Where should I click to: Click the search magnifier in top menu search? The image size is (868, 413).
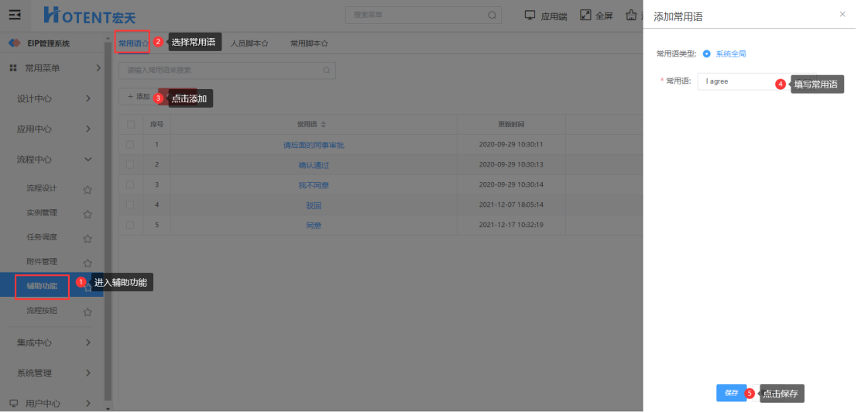492,15
